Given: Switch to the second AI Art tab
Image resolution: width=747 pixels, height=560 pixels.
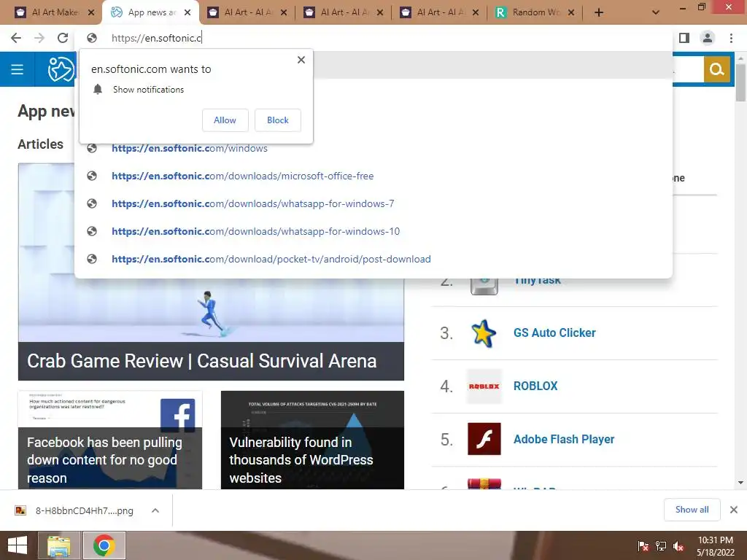Looking at the screenshot, I should [343, 12].
